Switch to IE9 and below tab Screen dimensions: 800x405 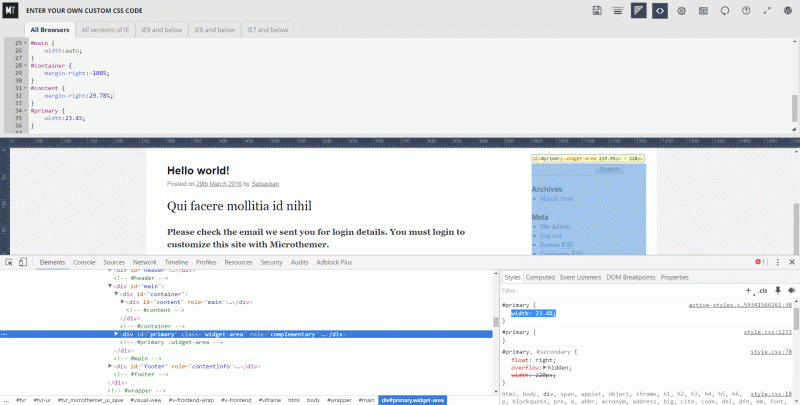(162, 30)
